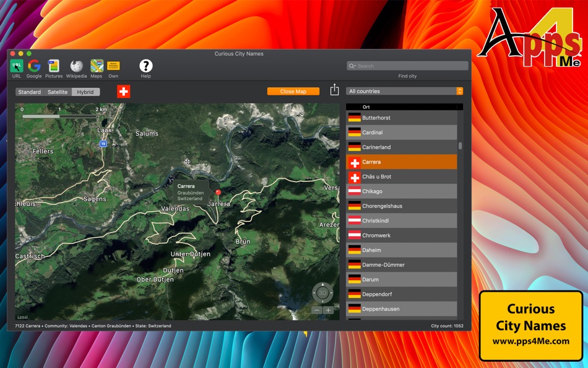Open the Help question mark icon
The width and height of the screenshot is (588, 368).
pos(146,65)
